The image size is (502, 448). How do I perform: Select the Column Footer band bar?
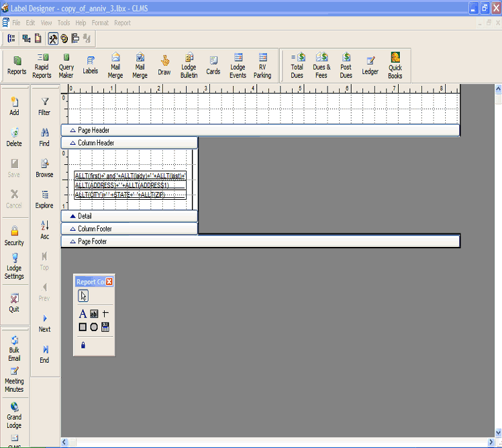129,229
